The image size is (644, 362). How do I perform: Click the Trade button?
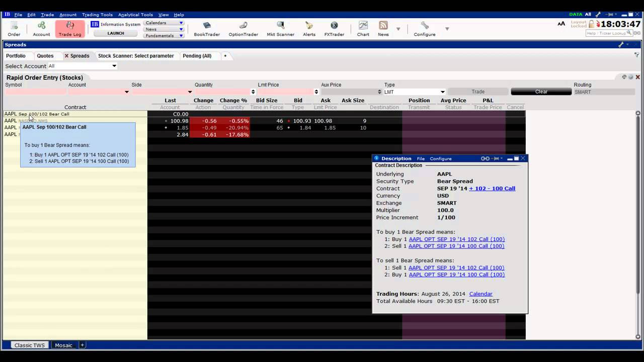(478, 92)
